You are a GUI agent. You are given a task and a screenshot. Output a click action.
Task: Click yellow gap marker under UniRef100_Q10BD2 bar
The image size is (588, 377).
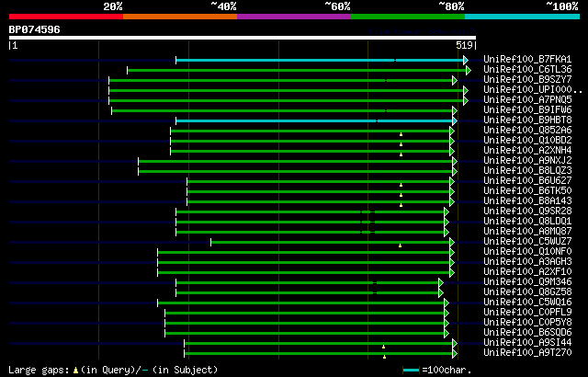401,144
